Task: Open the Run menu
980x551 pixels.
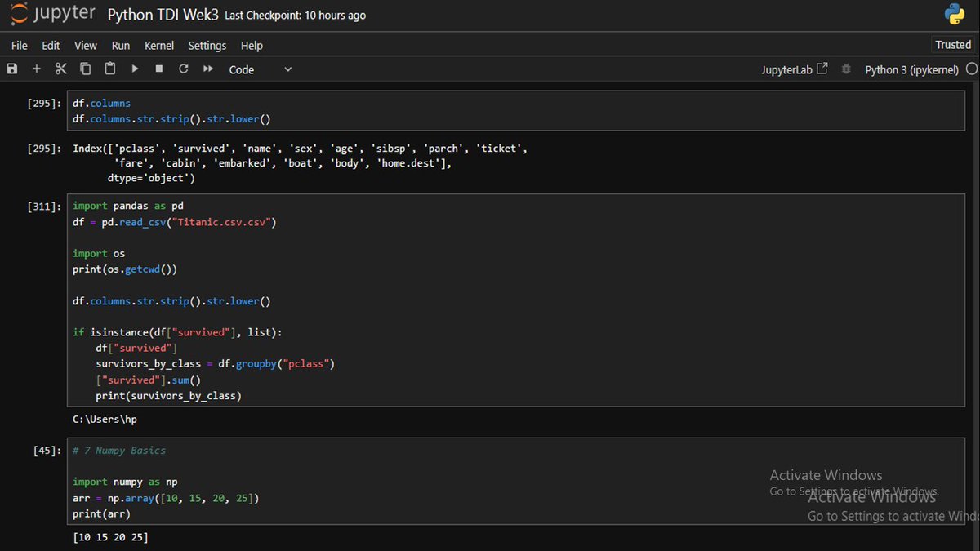Action: (x=121, y=46)
